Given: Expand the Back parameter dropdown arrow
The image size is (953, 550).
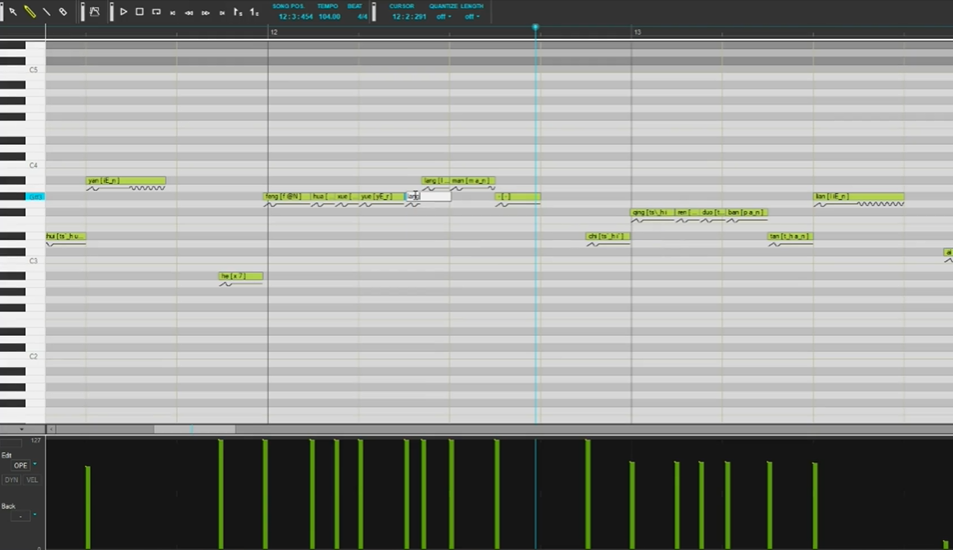Looking at the screenshot, I should pyautogui.click(x=36, y=515).
